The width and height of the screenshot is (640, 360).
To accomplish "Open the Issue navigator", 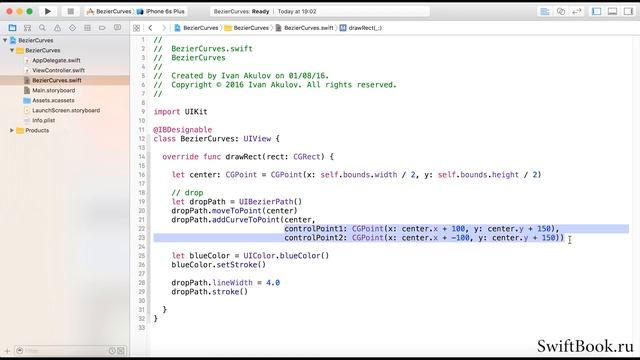I will coord(58,28).
